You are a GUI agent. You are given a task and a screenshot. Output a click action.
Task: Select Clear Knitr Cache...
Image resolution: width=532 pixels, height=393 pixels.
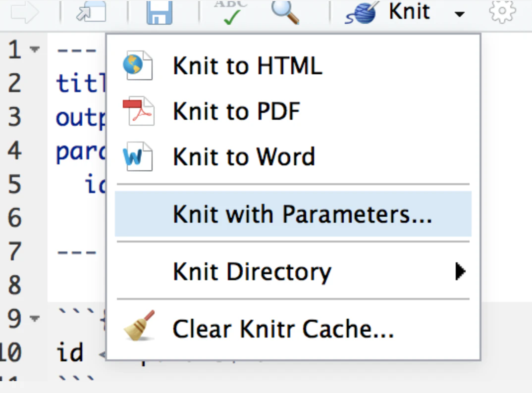tap(293, 329)
